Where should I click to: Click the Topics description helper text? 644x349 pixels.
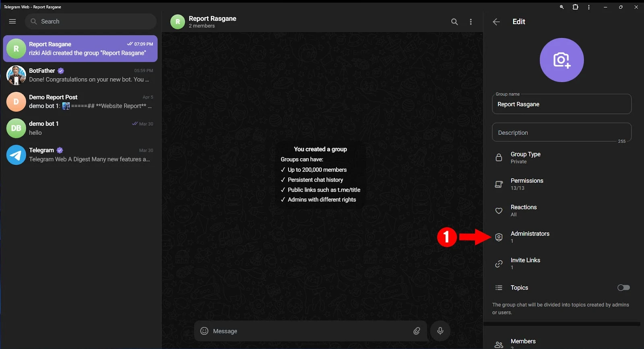pos(561,309)
